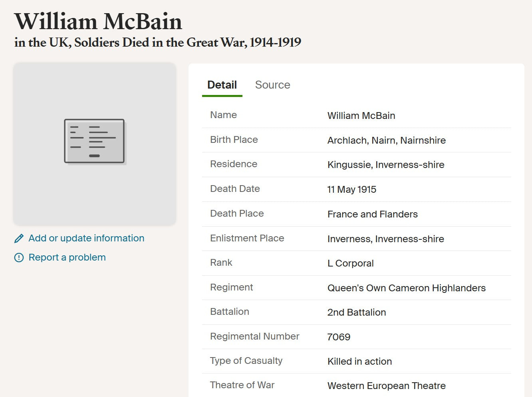532x397 pixels.
Task: Click the Death Date value 11 May 1915
Action: [352, 189]
